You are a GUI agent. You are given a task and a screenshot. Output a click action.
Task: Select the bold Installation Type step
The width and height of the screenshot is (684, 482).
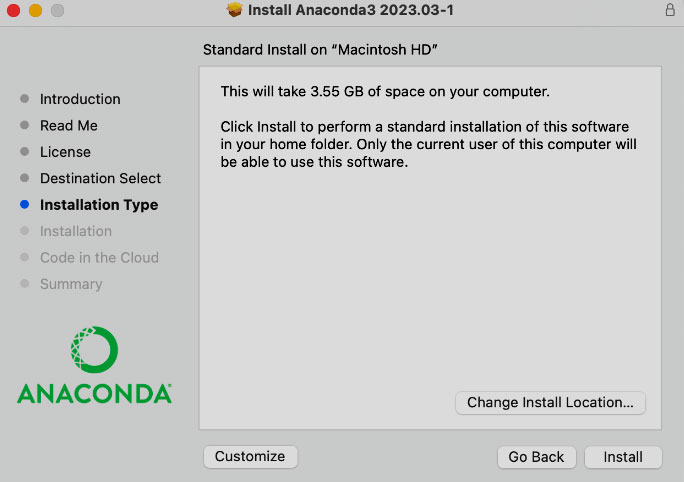point(99,205)
